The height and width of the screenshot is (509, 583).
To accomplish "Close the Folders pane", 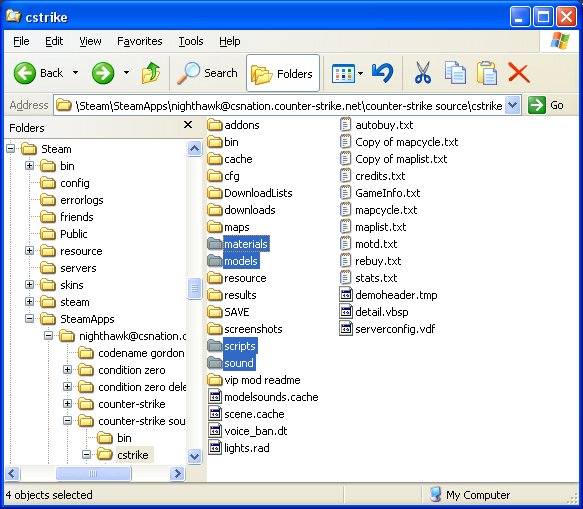I will pyautogui.click(x=188, y=125).
